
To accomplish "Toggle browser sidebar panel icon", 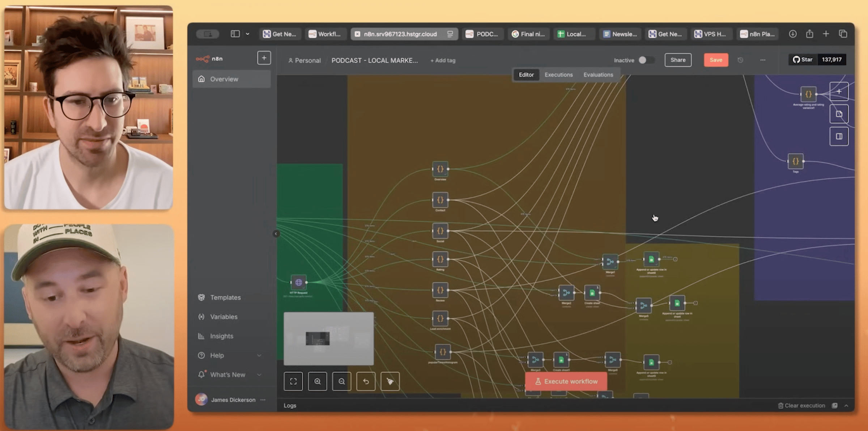I will (x=235, y=34).
